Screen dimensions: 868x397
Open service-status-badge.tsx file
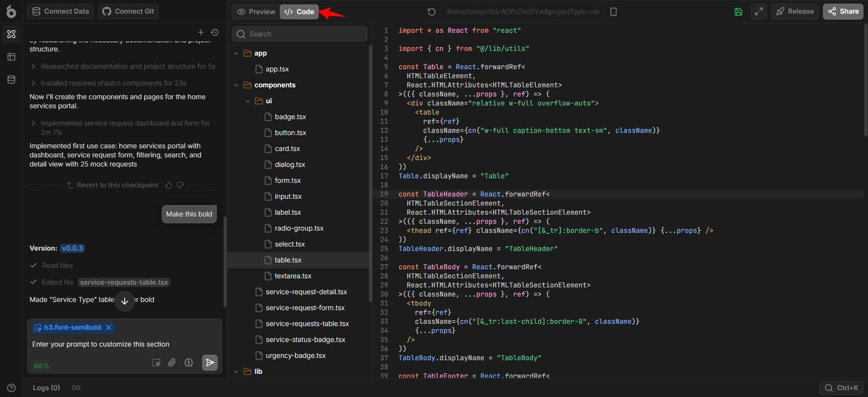(x=298, y=340)
